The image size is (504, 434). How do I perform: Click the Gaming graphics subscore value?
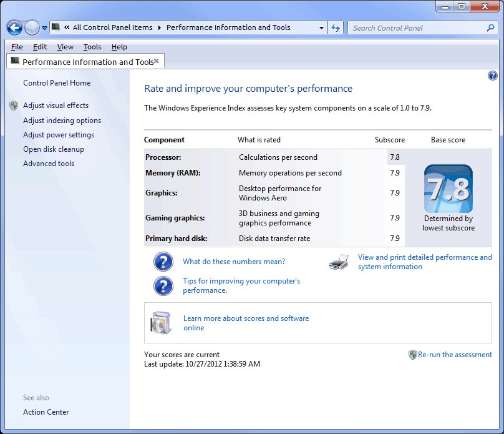click(x=395, y=218)
